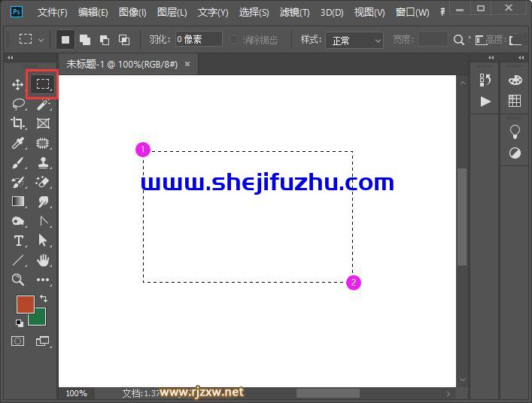Toggle the anti-alias checkbox
The image size is (532, 403).
233,40
